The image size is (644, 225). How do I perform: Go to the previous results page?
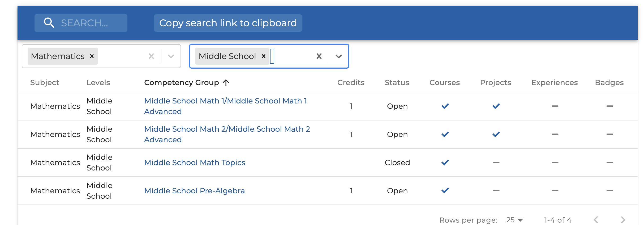(596, 220)
